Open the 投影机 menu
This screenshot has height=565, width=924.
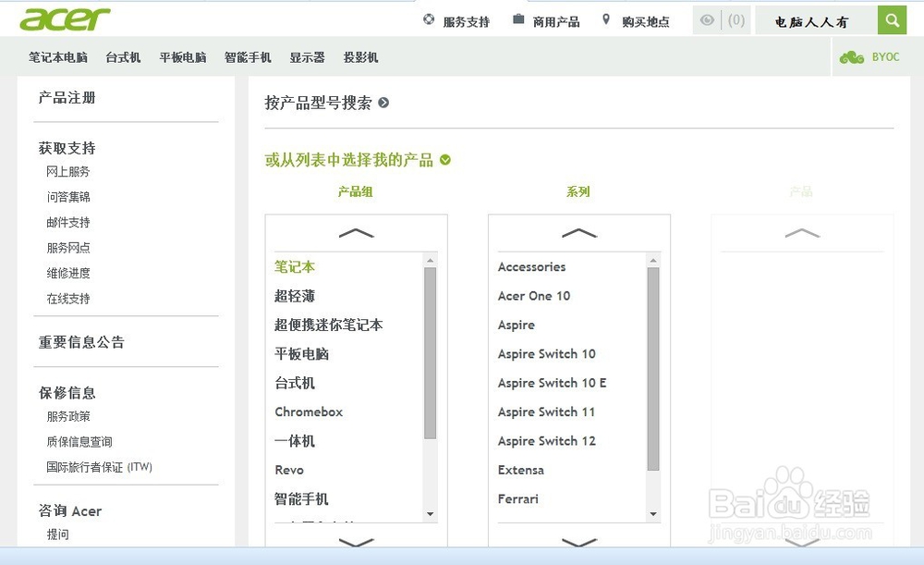coord(360,57)
